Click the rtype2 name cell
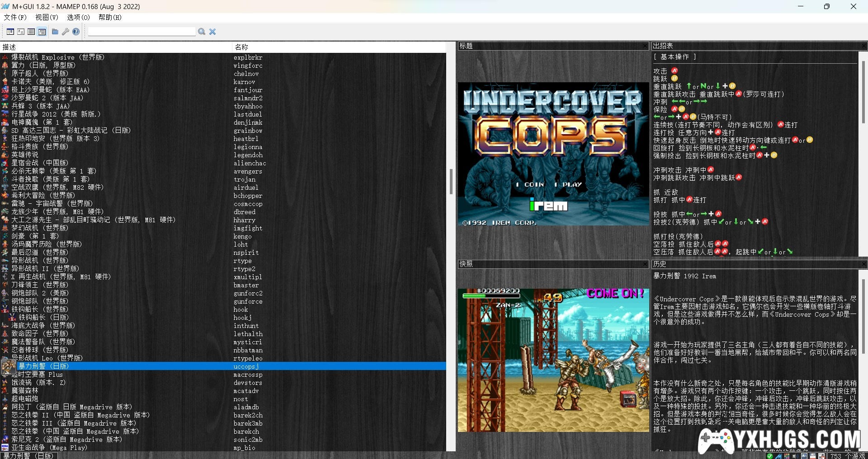 245,269
